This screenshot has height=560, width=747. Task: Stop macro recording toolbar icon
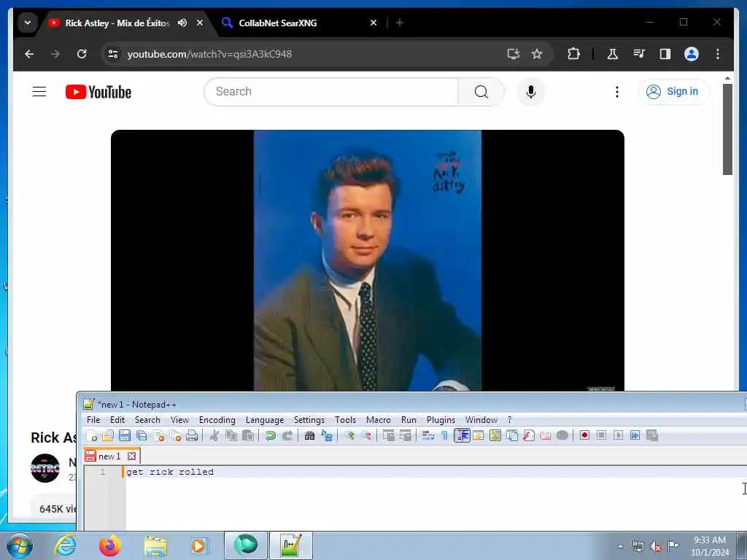(x=601, y=435)
